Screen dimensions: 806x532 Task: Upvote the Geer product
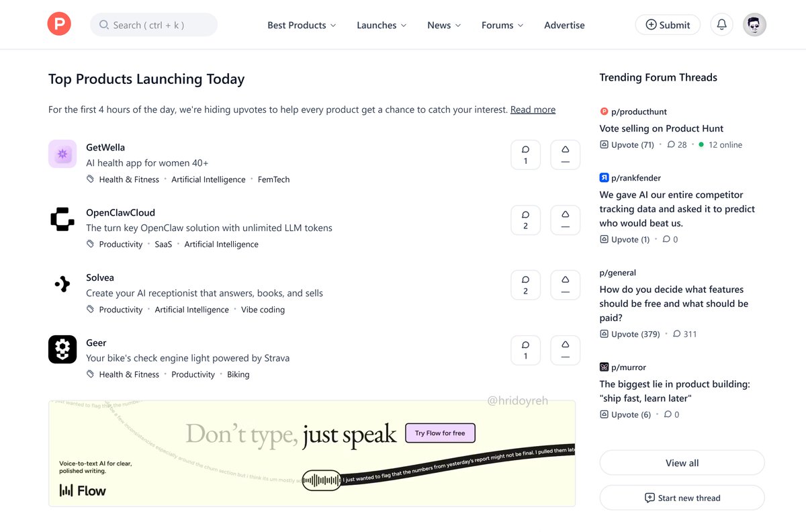tap(565, 350)
